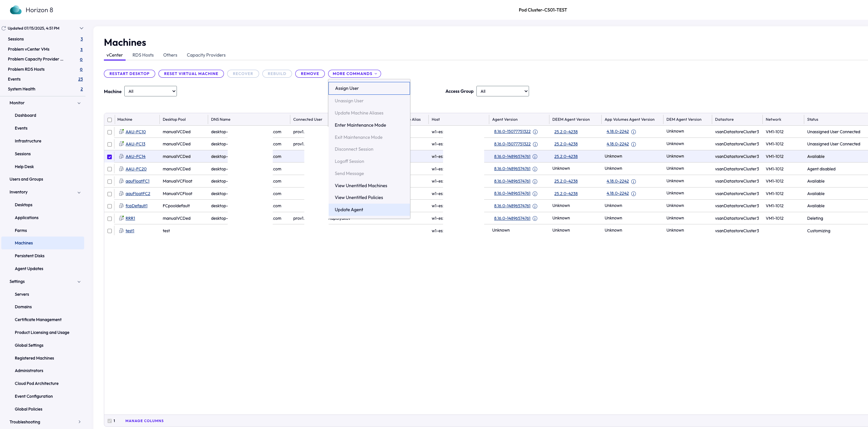Show App Volumes info icon for AAU-FC13
The height and width of the screenshot is (429, 868).
click(634, 144)
